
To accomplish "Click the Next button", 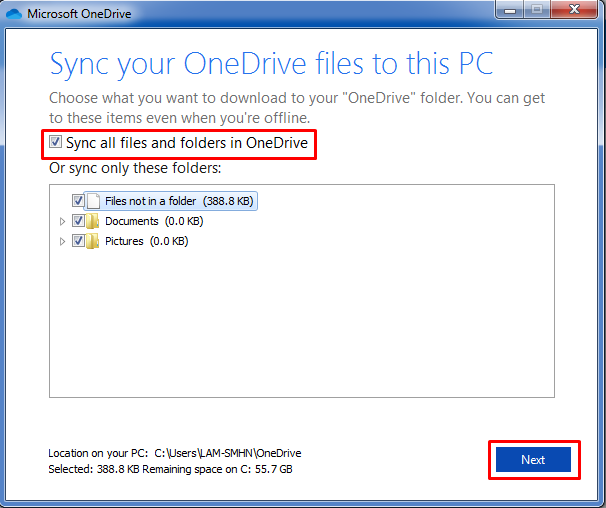I will (x=533, y=460).
